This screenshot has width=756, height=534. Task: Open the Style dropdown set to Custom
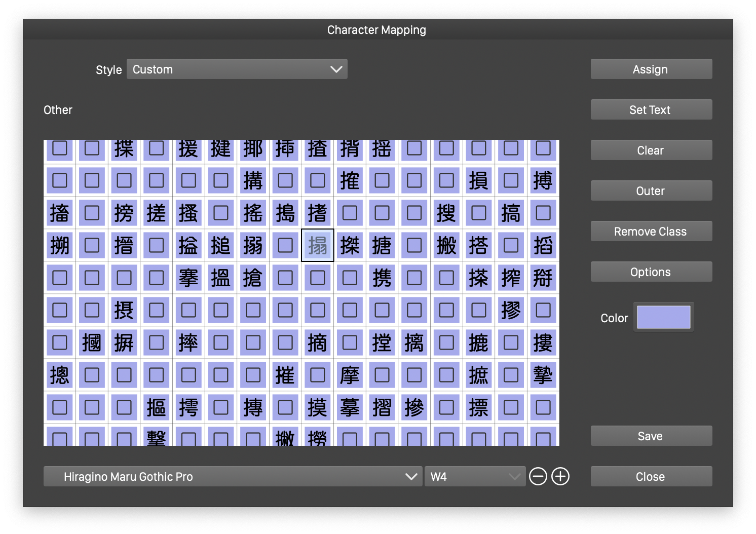237,69
